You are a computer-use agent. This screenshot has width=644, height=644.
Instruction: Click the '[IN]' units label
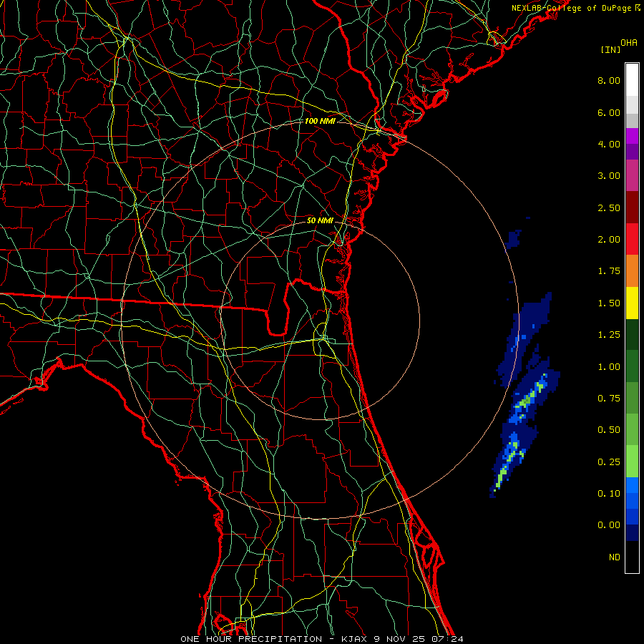[610, 49]
